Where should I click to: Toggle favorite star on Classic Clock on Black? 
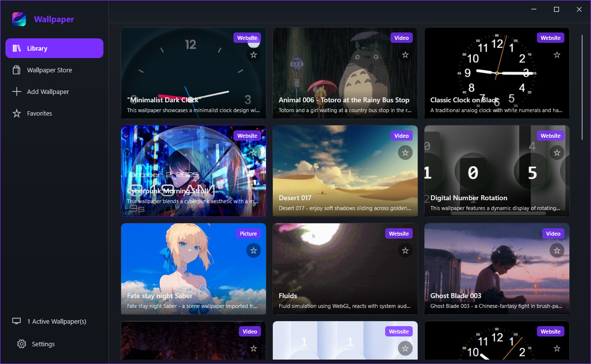coord(557,55)
